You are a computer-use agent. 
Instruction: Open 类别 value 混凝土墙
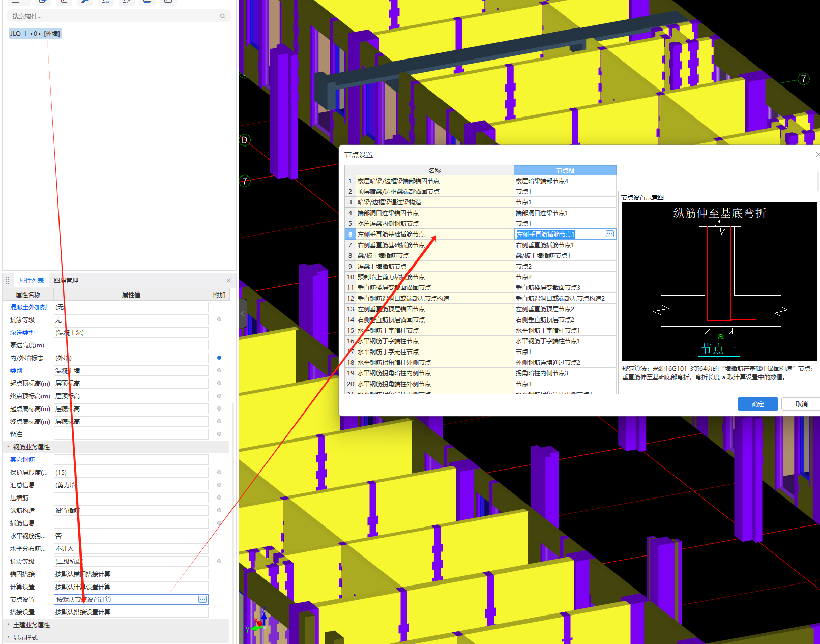[x=131, y=370]
